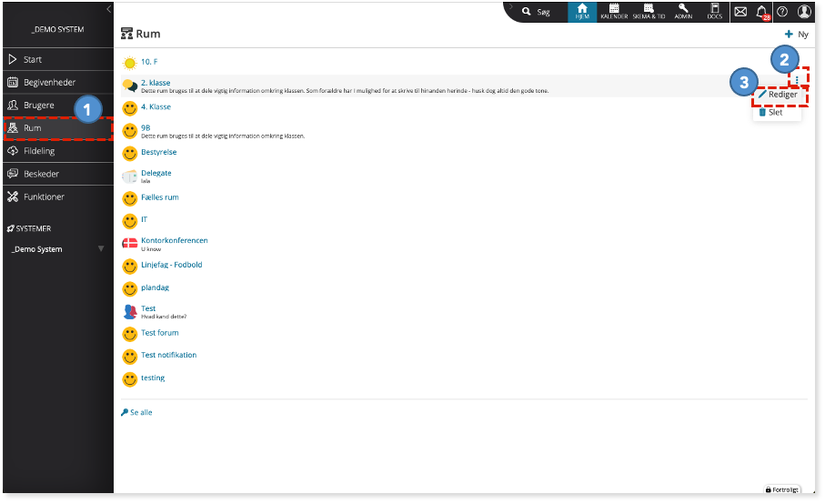Click the Ny plus button

coord(796,35)
